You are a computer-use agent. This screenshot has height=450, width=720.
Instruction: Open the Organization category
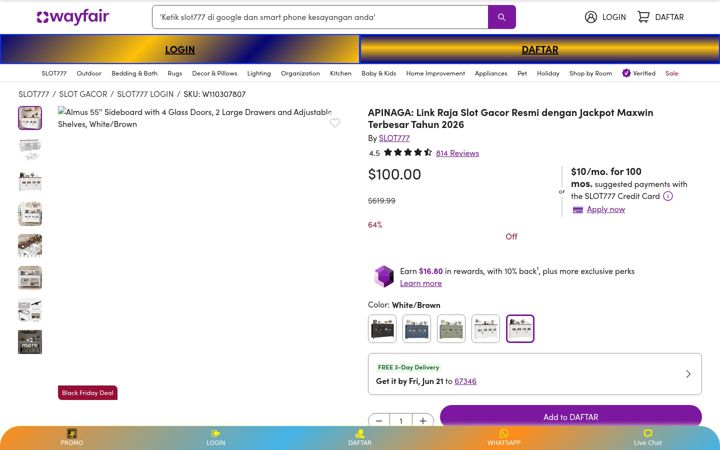point(300,73)
